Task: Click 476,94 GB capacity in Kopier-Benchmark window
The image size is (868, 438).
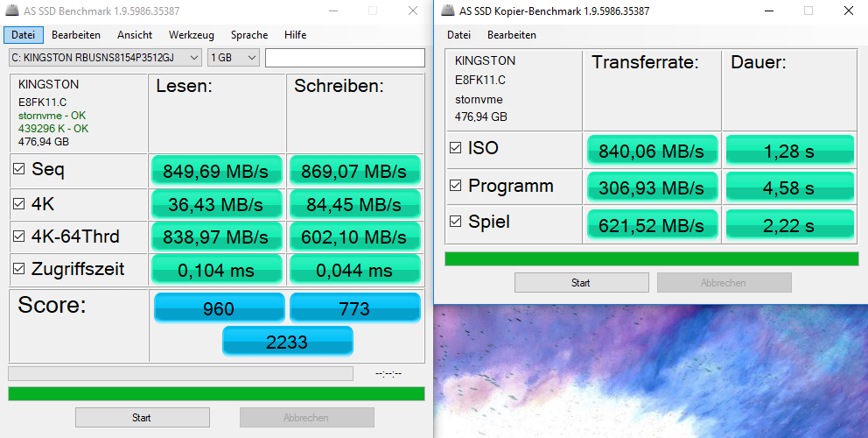Action: point(481,117)
